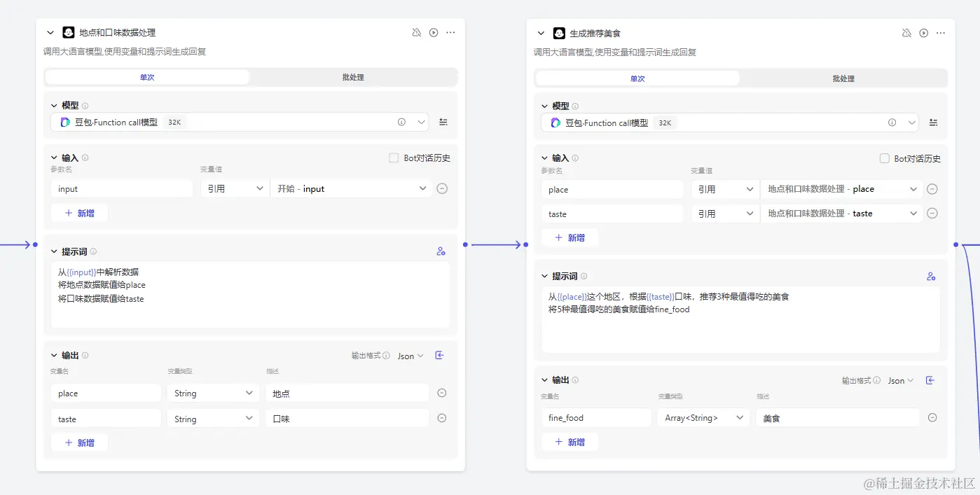Collapse the 提示词 section in 地点和口味数据处理
This screenshot has height=495, width=980.
pos(55,251)
